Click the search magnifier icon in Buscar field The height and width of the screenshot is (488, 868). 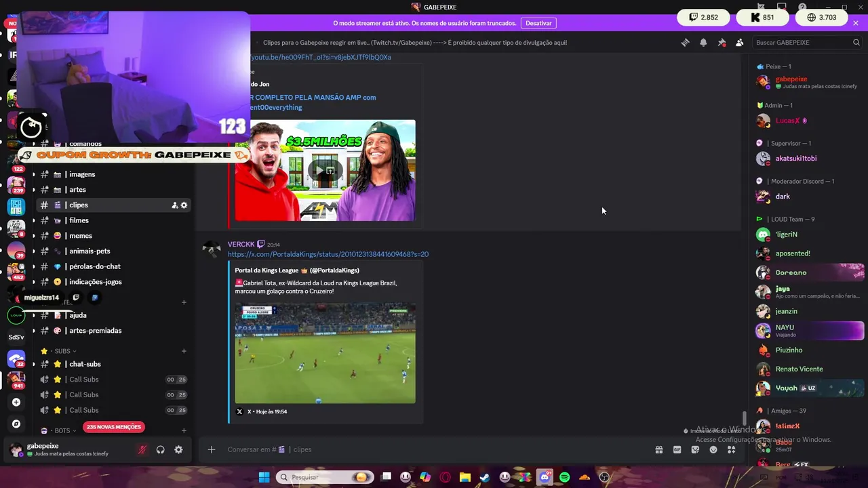(x=856, y=42)
